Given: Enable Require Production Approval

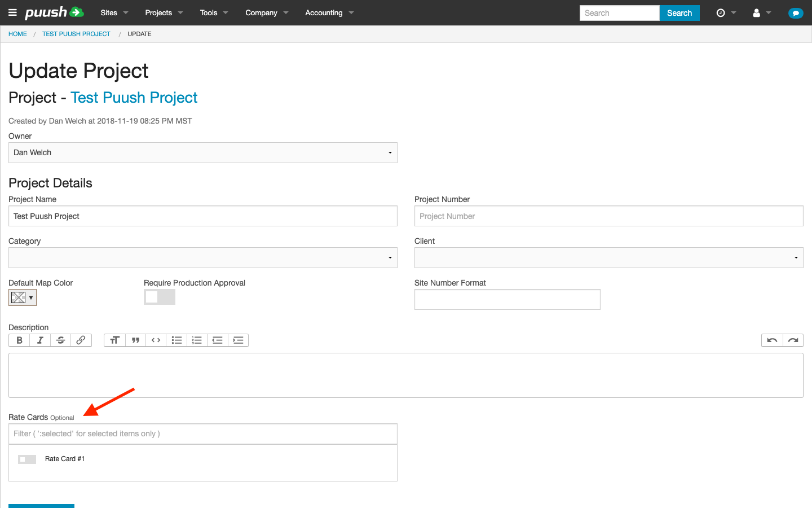Looking at the screenshot, I should (x=160, y=296).
